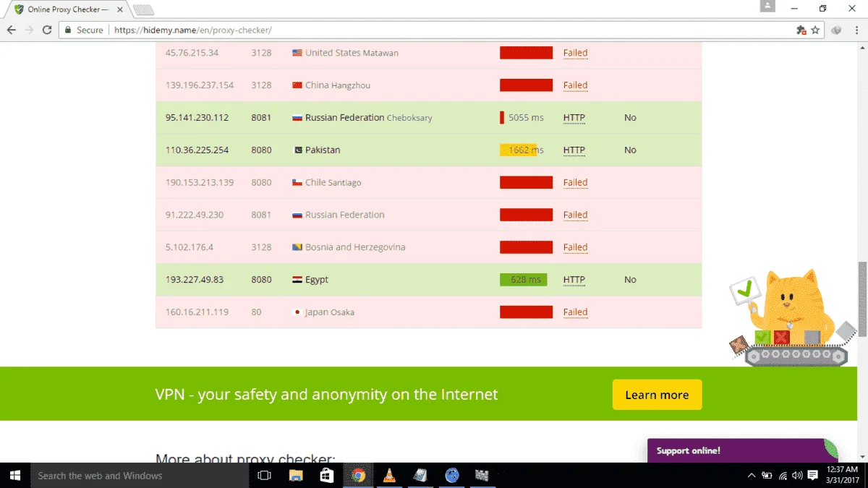This screenshot has height=488, width=868.
Task: Click the battery tray icon
Action: (767, 476)
